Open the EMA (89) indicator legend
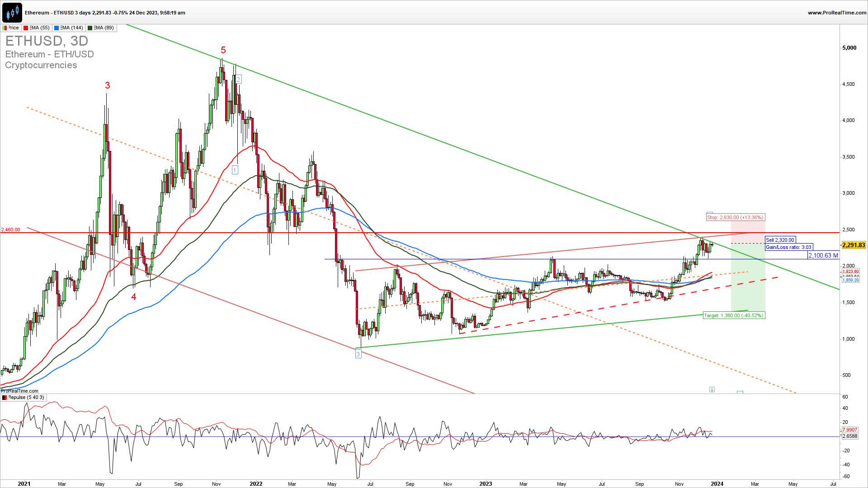 (x=101, y=28)
